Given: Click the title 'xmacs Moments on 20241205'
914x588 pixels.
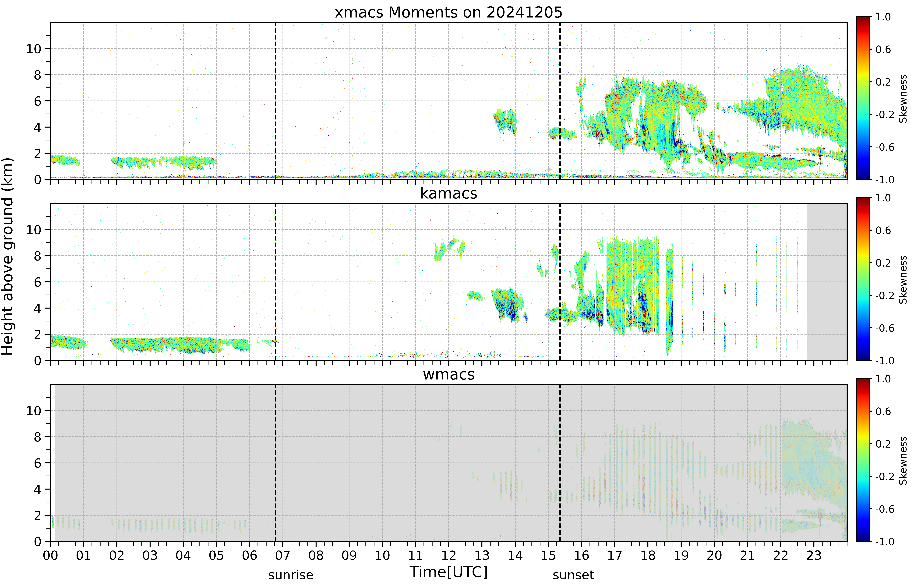Looking at the screenshot, I should [448, 12].
